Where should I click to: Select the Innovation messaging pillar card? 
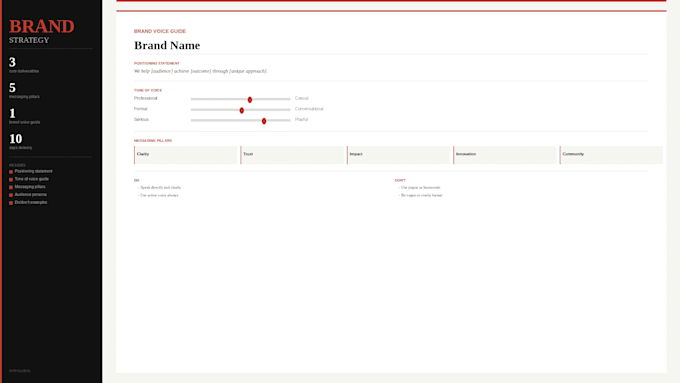(x=505, y=155)
